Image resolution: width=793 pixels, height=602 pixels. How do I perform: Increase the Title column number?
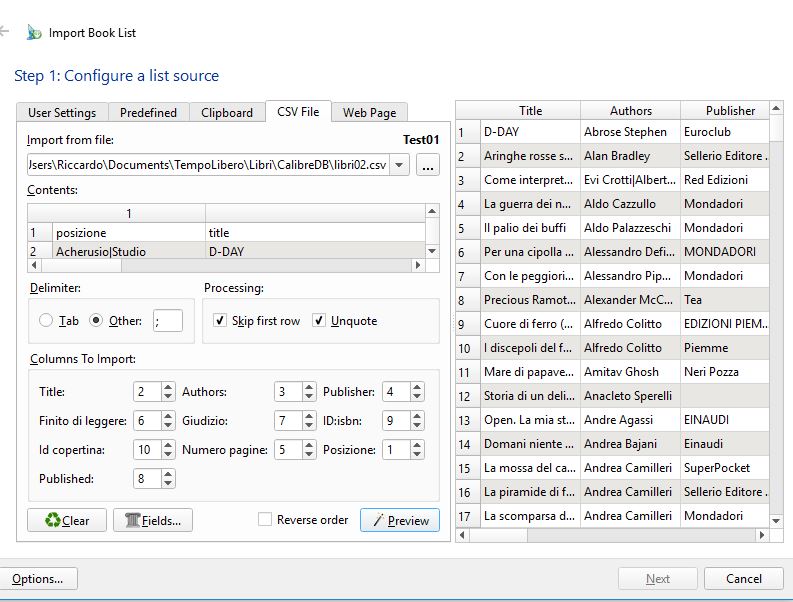168,387
